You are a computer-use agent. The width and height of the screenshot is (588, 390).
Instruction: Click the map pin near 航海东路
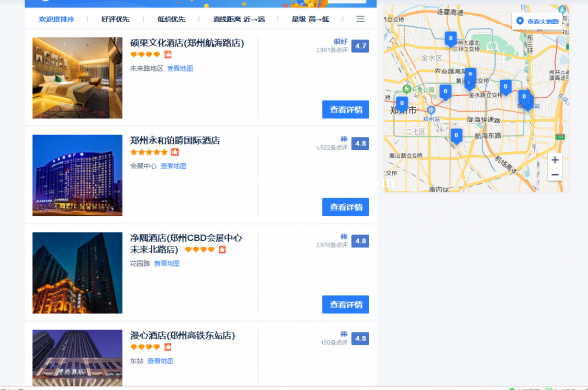pyautogui.click(x=456, y=136)
